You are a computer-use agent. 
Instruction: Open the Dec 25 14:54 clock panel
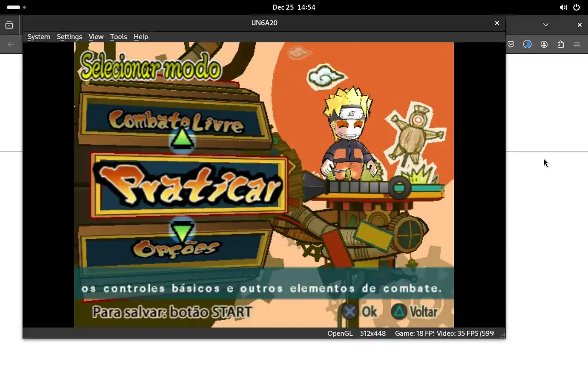(294, 7)
